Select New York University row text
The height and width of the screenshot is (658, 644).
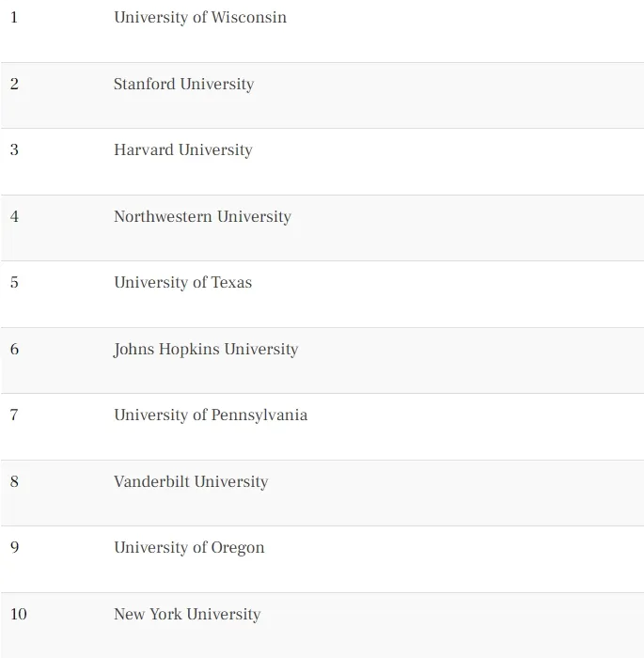(x=186, y=615)
